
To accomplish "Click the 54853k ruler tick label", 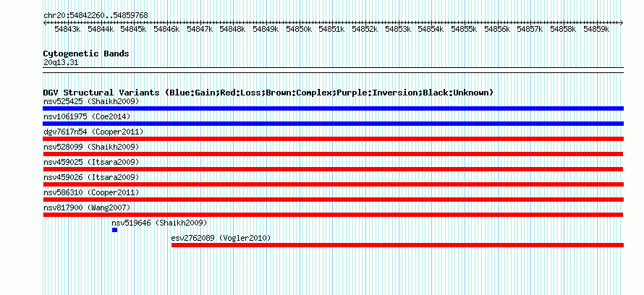I will (x=398, y=29).
